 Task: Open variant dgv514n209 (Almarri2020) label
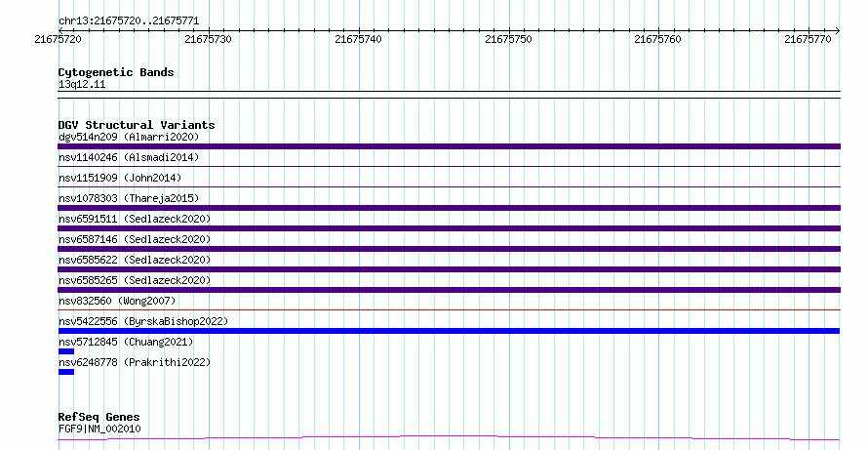coord(129,137)
